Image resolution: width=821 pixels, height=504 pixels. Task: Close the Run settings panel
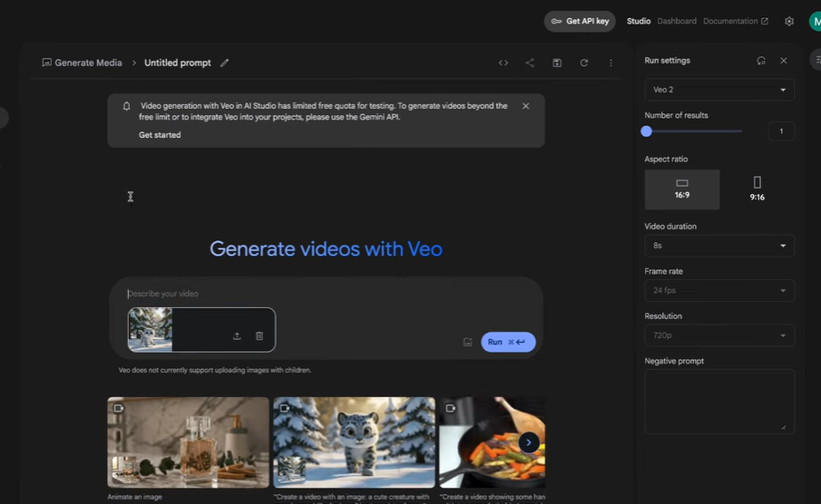(784, 61)
